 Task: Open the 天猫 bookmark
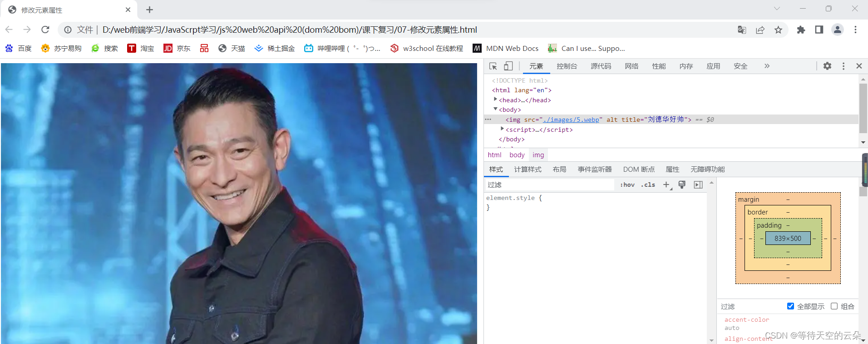click(x=232, y=48)
